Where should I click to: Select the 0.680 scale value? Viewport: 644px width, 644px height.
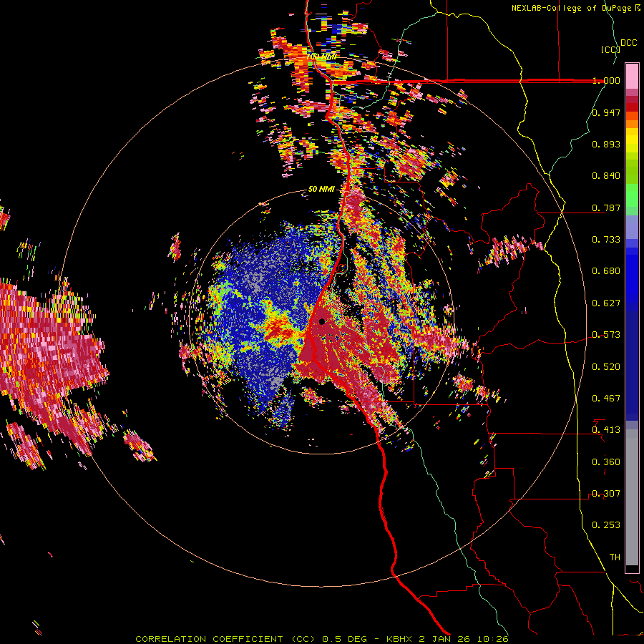tap(606, 271)
